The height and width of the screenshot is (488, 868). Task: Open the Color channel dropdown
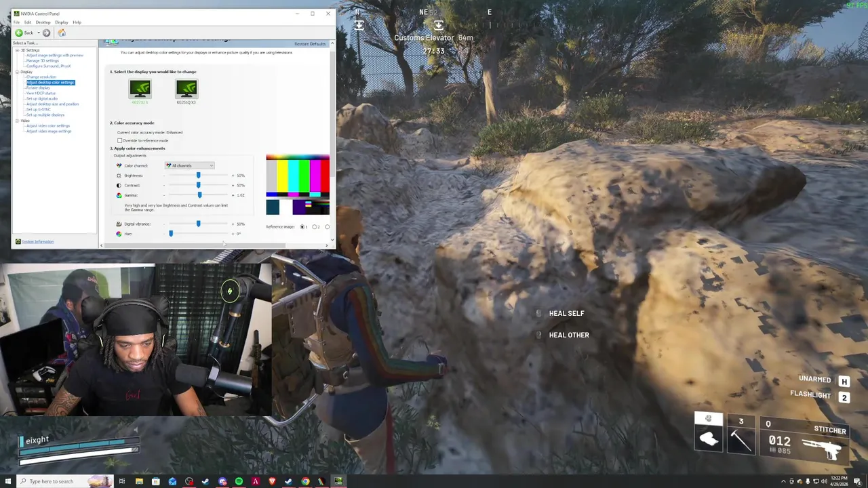(x=190, y=165)
